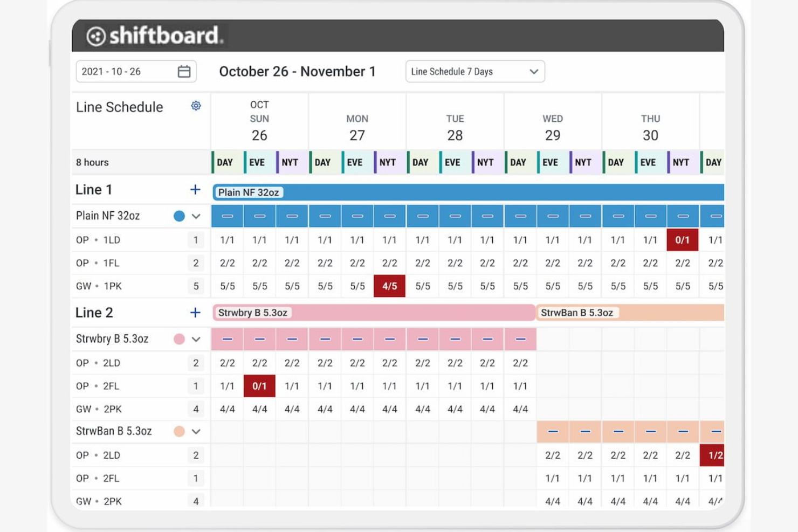Screen dimensions: 798x532
Task: Select Sunday 26 DAY shift header
Action: pyautogui.click(x=227, y=162)
